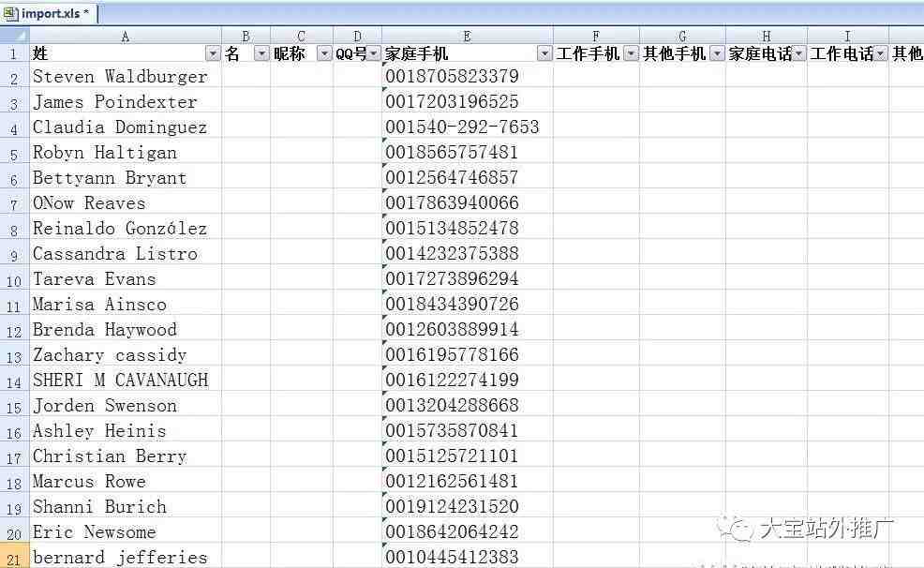This screenshot has width=924, height=568.
Task: Open filter dropdown for 昵称 column
Action: click(324, 54)
